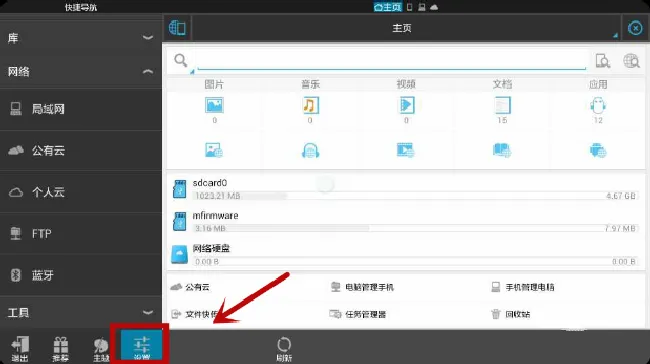The image size is (650, 364).
Task: Open the 图片 pictures category icon
Action: 214,105
